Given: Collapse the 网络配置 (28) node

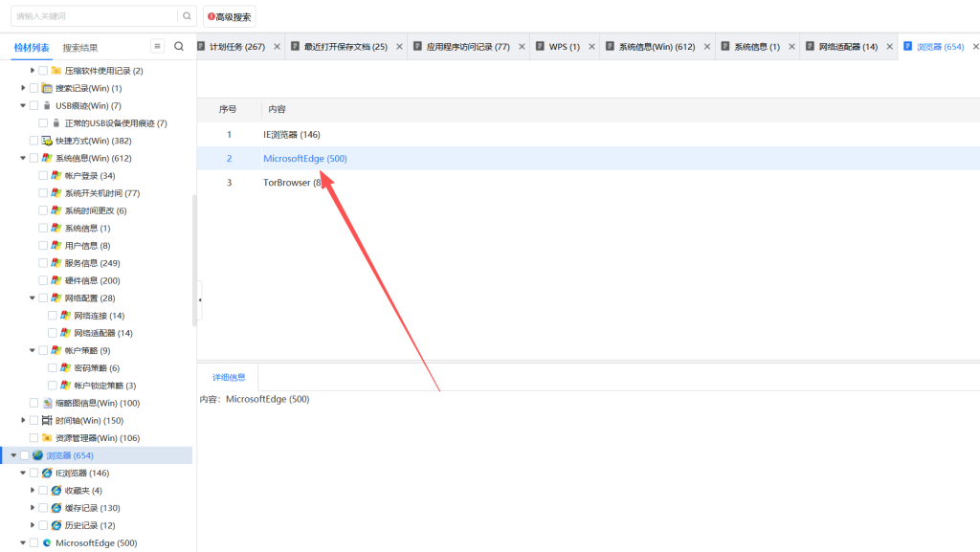Looking at the screenshot, I should click(32, 298).
